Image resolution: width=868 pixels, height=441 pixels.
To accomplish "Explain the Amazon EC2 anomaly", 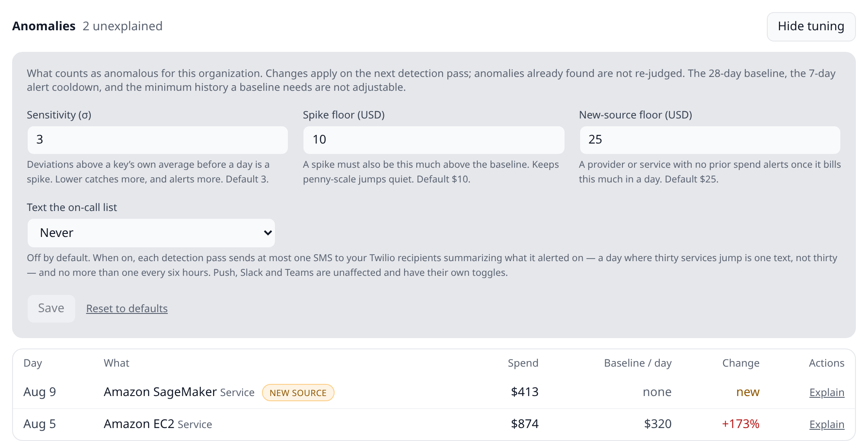I will pos(827,425).
